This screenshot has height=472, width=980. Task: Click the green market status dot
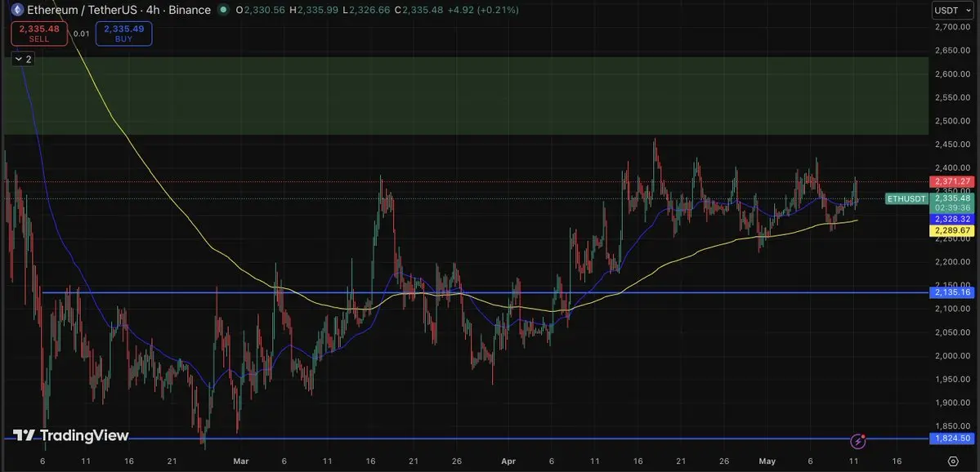click(222, 10)
